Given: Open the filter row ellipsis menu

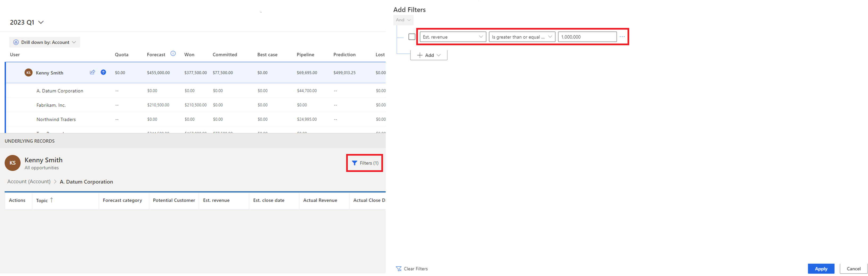Looking at the screenshot, I should (622, 37).
